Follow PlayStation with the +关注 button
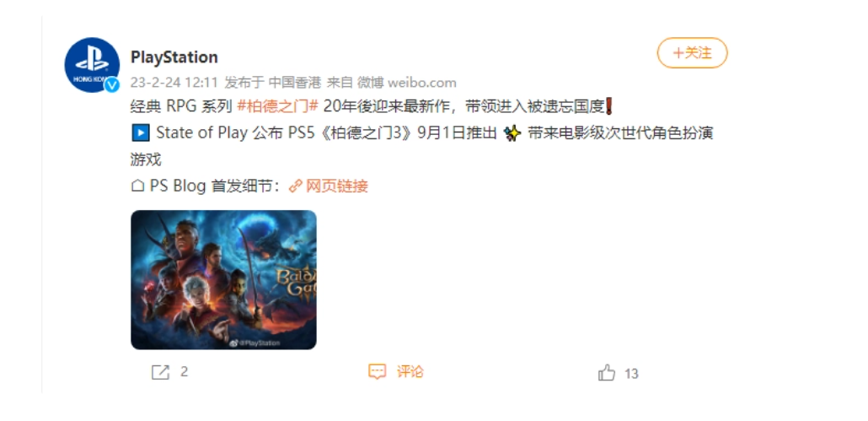This screenshot has width=868, height=421. tap(692, 53)
